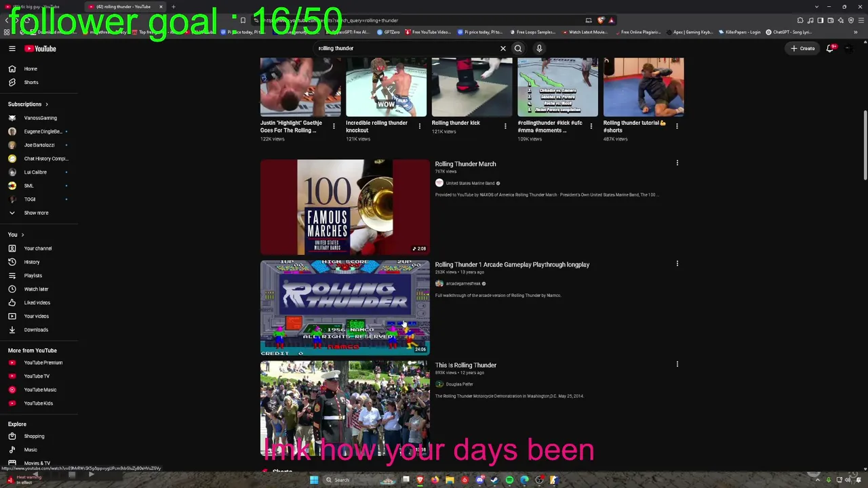
Task: Open the This Is Rolling Thunder video title
Action: point(465,365)
